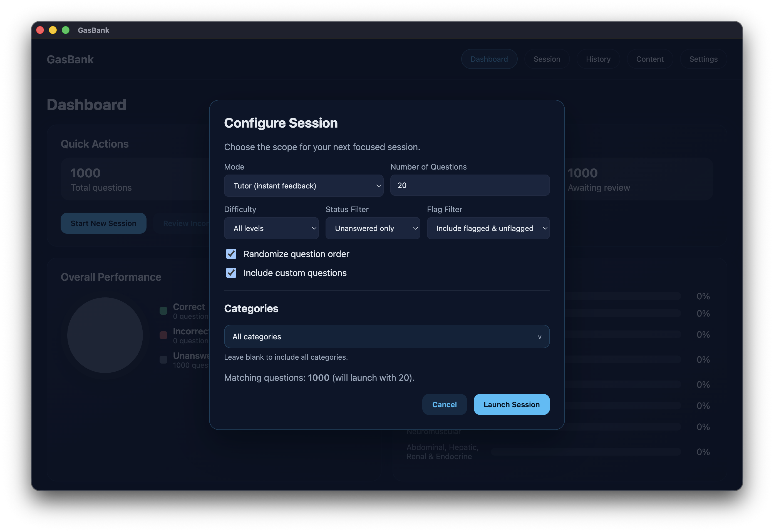Switch to the Session tab
This screenshot has width=774, height=532.
click(547, 59)
